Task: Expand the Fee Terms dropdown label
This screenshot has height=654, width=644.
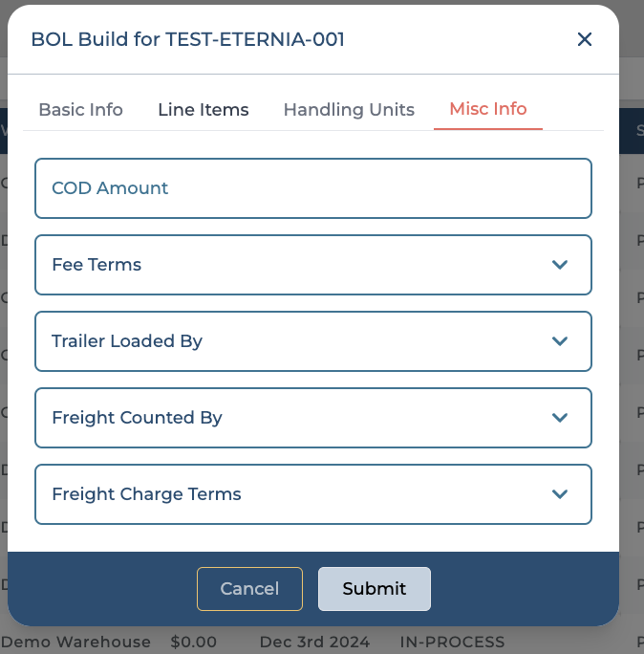Action: pyautogui.click(x=97, y=265)
